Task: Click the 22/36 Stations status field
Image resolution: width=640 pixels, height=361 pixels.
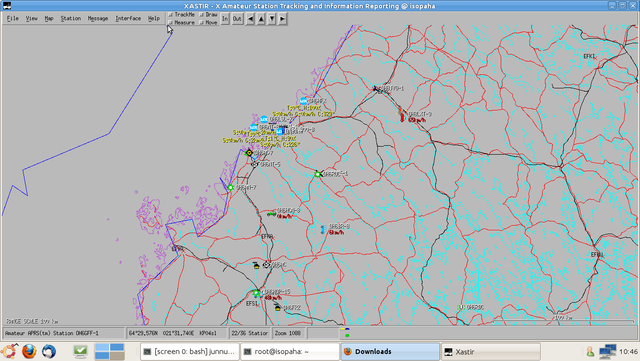Action: click(x=249, y=333)
